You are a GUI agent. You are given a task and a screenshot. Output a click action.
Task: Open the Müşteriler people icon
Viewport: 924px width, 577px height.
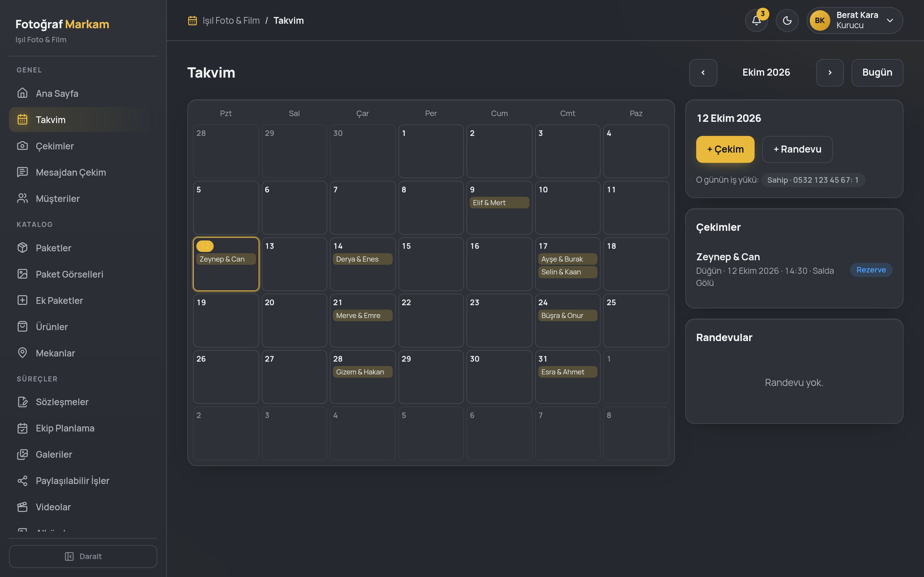point(22,198)
